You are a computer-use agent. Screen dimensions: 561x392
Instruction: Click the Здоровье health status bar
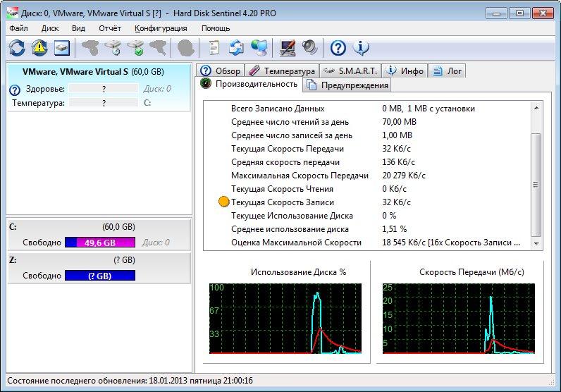click(104, 89)
